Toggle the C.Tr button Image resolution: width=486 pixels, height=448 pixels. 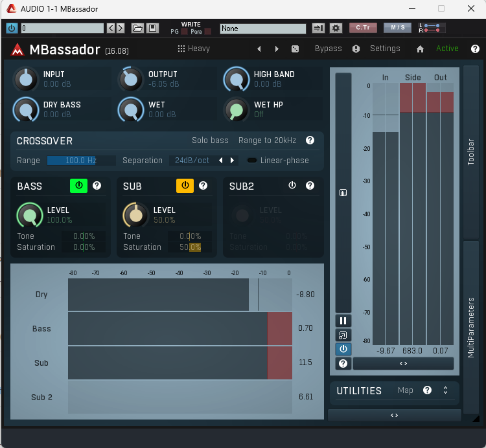(x=363, y=28)
